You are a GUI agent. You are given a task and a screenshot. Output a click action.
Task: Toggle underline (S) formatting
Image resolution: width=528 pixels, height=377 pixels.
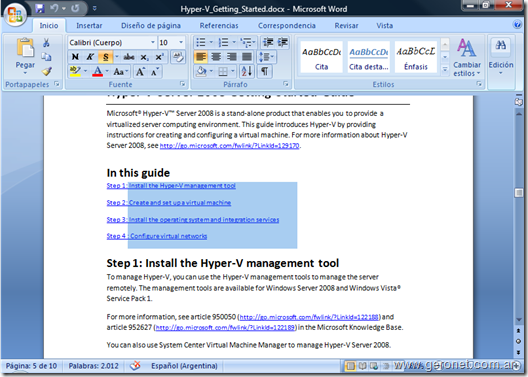coord(105,57)
